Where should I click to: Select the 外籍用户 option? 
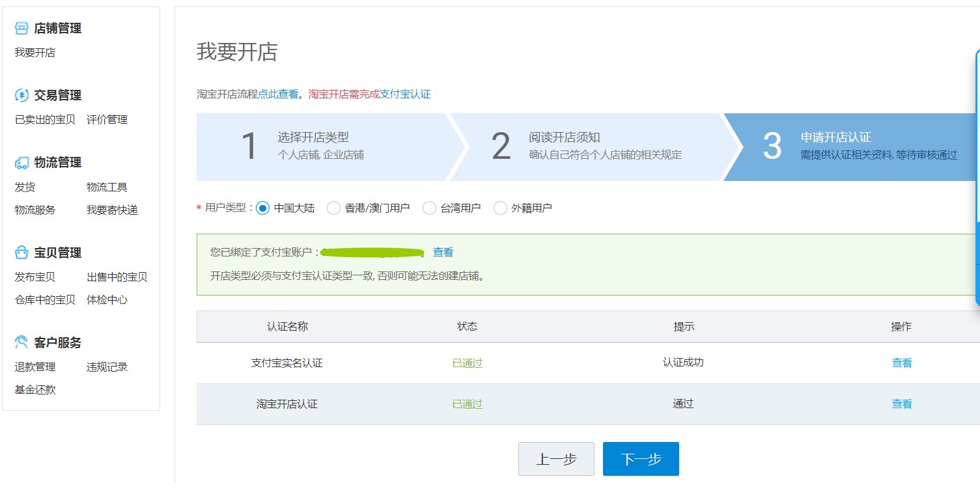[x=499, y=207]
